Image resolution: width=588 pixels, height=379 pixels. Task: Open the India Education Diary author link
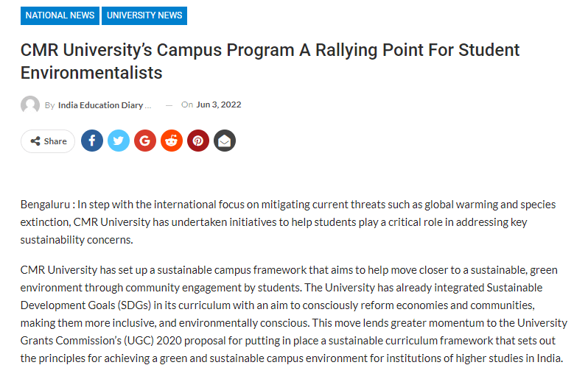pyautogui.click(x=105, y=105)
